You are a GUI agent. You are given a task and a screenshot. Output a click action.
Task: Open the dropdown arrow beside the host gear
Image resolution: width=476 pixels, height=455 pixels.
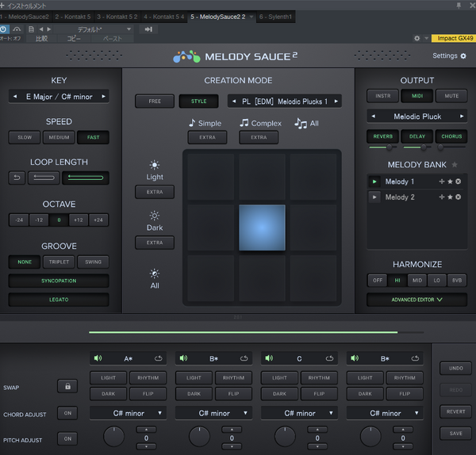coord(426,38)
